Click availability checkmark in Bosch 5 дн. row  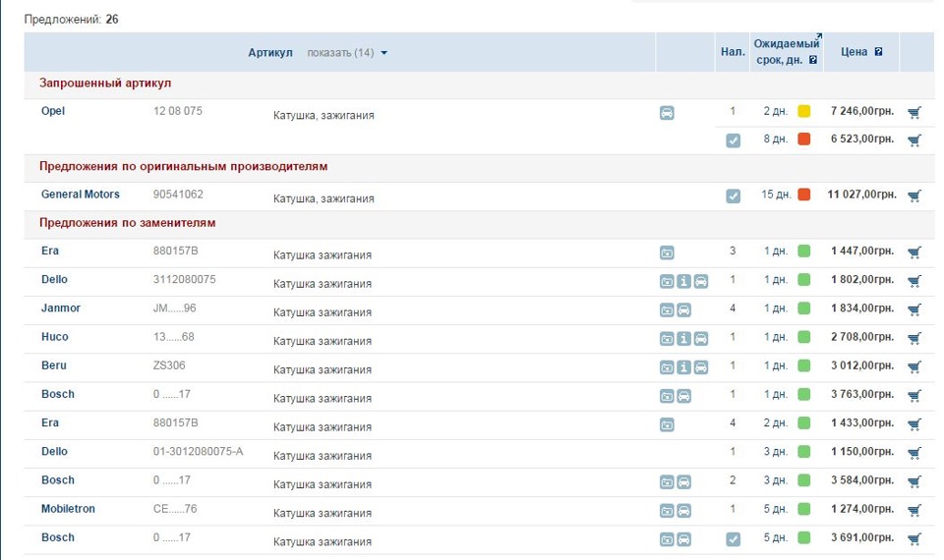733,539
